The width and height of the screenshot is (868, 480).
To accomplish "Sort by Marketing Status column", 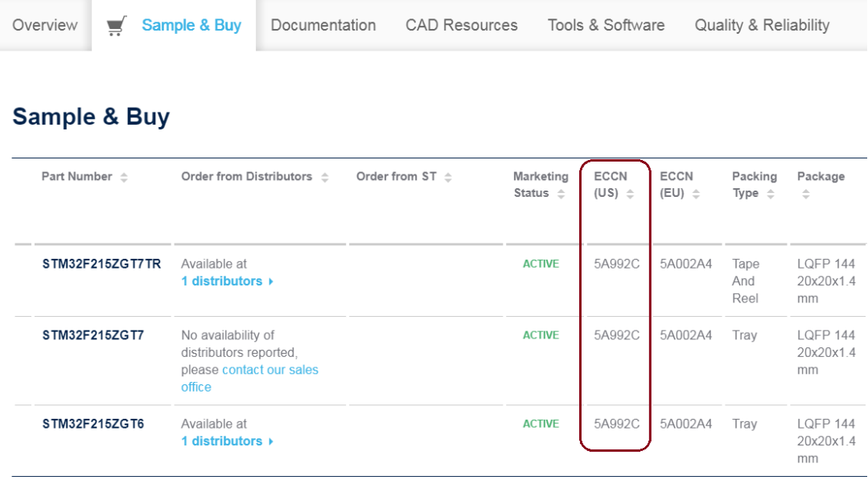I will [561, 194].
